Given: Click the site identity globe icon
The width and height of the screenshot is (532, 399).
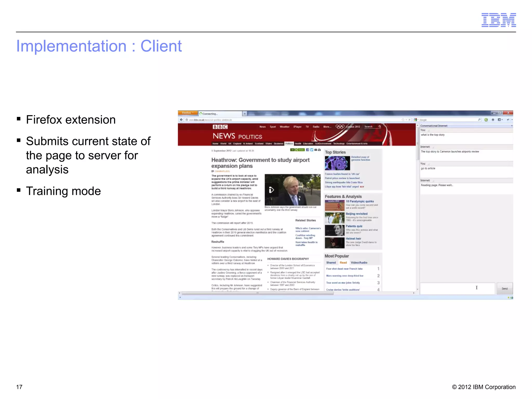Looking at the screenshot, I should point(187,120).
